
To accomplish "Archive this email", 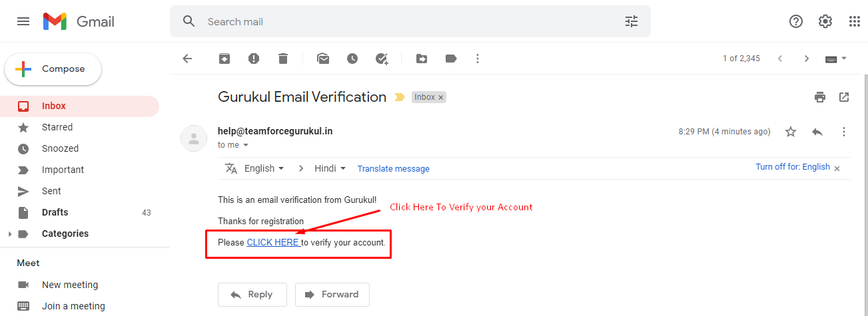I will pyautogui.click(x=224, y=59).
